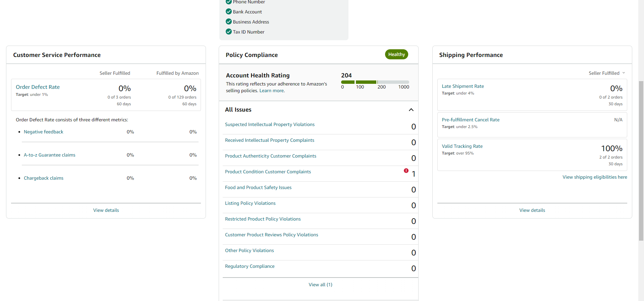Open Regulatory Compliance link
Viewport: 644px width, 301px height.
[250, 266]
